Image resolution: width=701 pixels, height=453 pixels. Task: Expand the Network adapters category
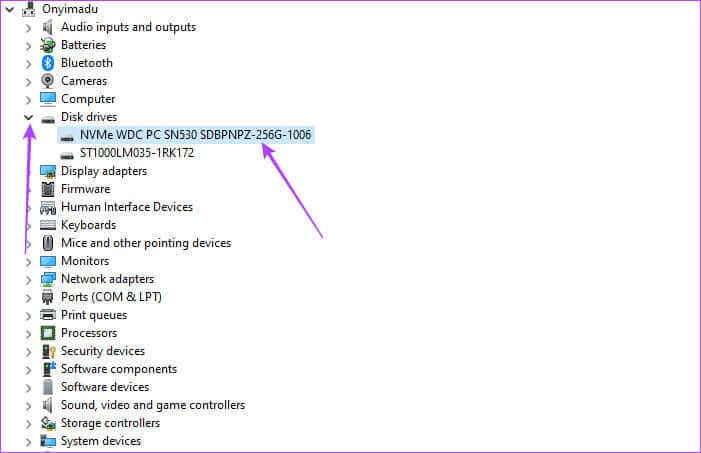tap(28, 280)
